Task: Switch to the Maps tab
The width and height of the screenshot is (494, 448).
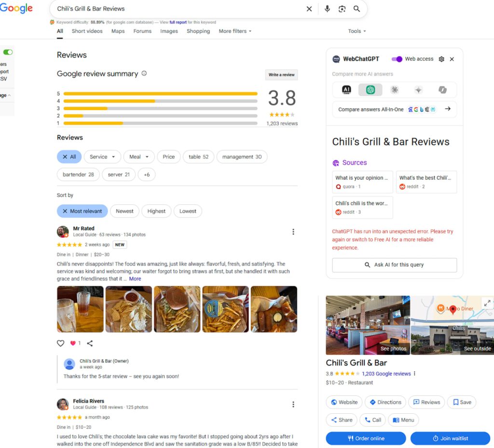Action: [118, 31]
